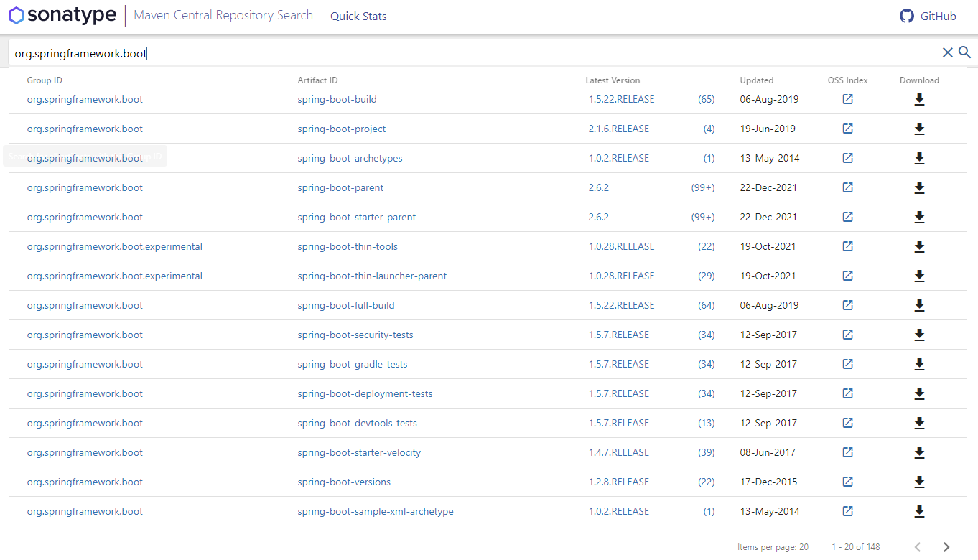978x560 pixels.
Task: Download the spring-boot-starter-velocity artifact
Action: 919,452
